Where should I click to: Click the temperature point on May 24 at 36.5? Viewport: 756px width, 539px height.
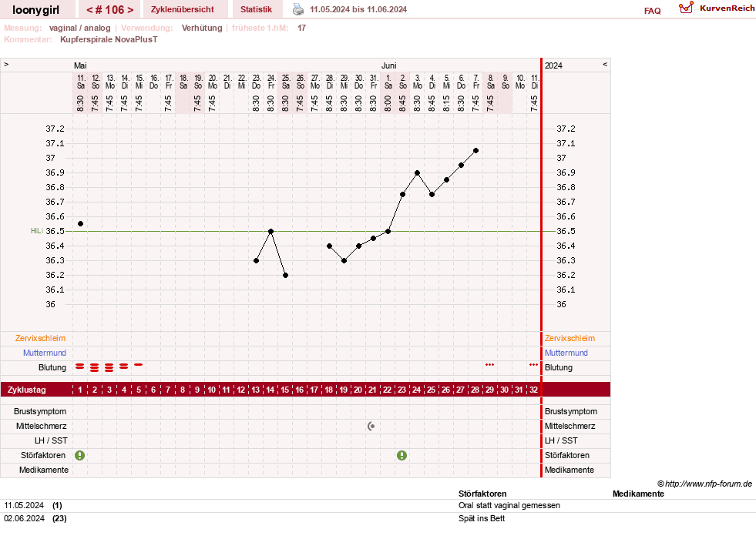271,232
